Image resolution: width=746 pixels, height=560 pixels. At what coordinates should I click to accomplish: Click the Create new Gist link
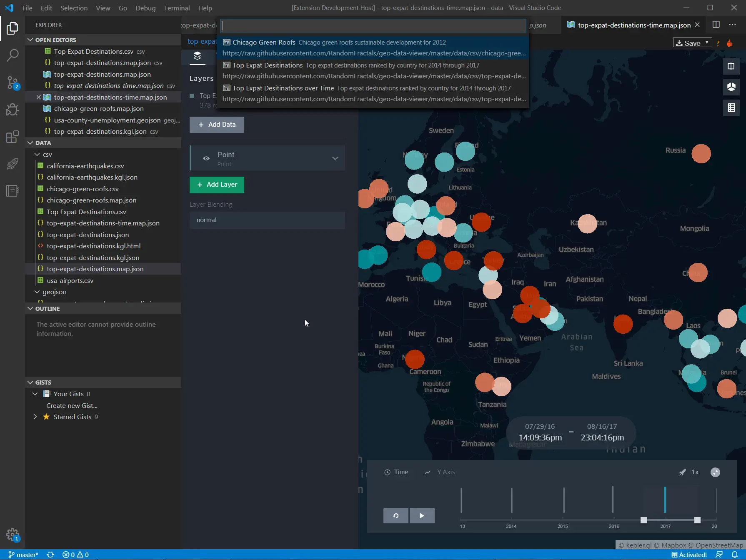point(72,405)
